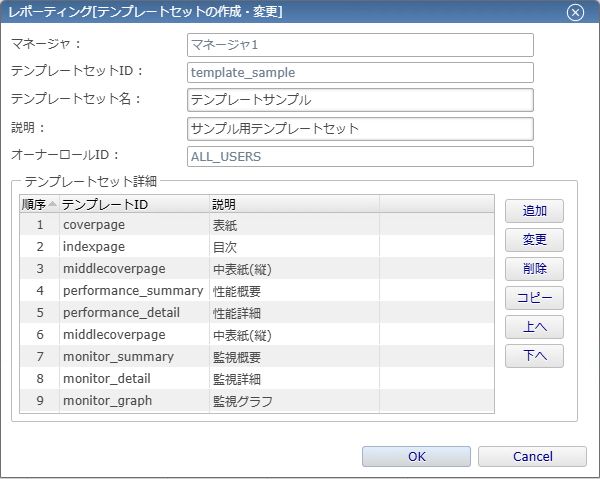This screenshot has height=479, width=600.
Task: Click the 追加 (Add) button
Action: click(x=534, y=211)
